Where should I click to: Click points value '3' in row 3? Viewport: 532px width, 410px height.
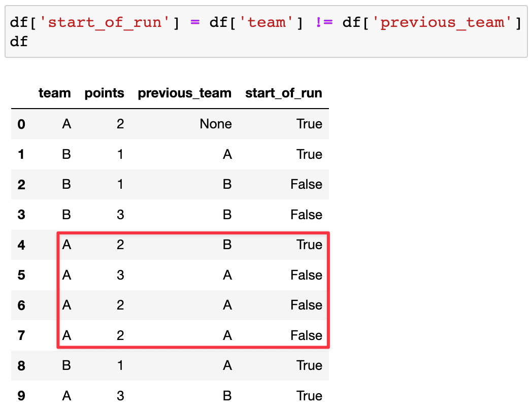tap(120, 215)
